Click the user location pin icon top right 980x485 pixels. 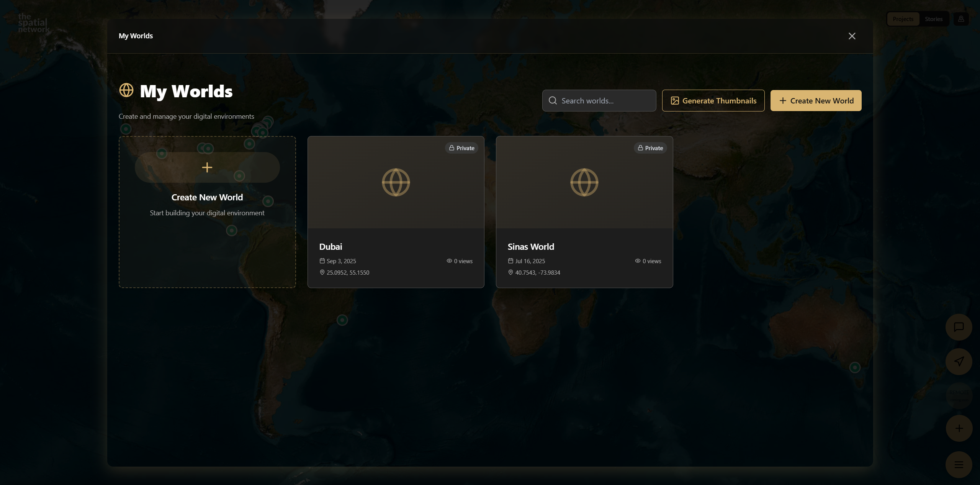pyautogui.click(x=961, y=18)
